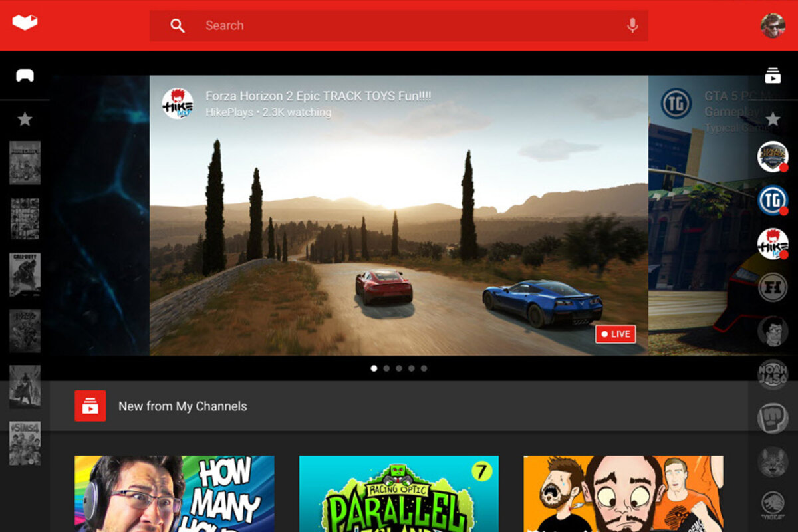This screenshot has width=798, height=532.
Task: Open the Syndicate lion channel icon
Action: pyautogui.click(x=773, y=505)
